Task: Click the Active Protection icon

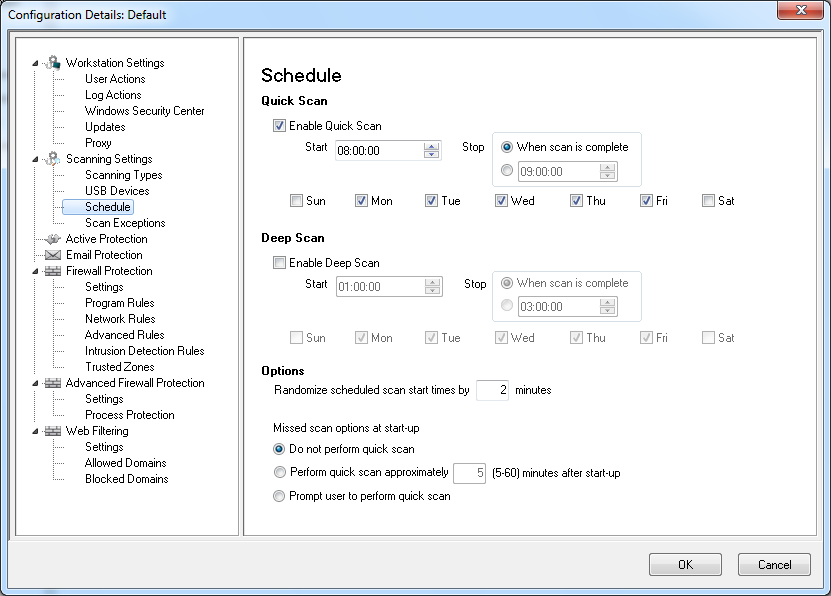Action: coord(53,239)
